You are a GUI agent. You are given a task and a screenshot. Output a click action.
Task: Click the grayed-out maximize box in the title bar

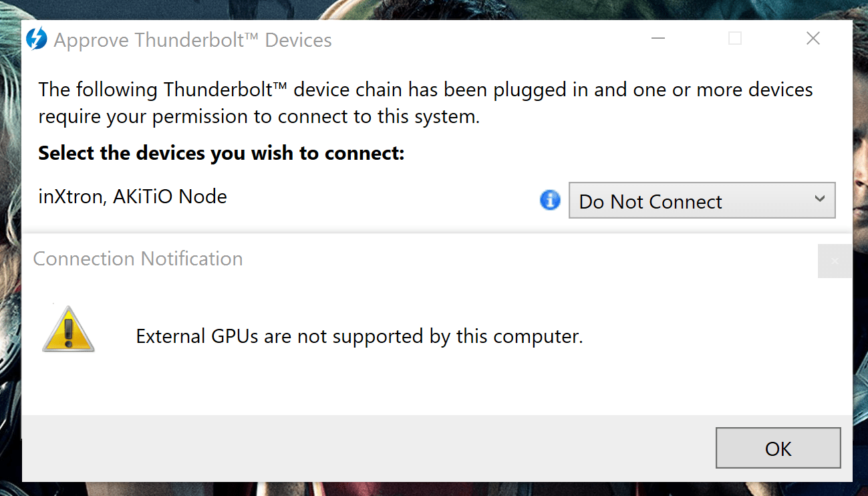(x=735, y=39)
